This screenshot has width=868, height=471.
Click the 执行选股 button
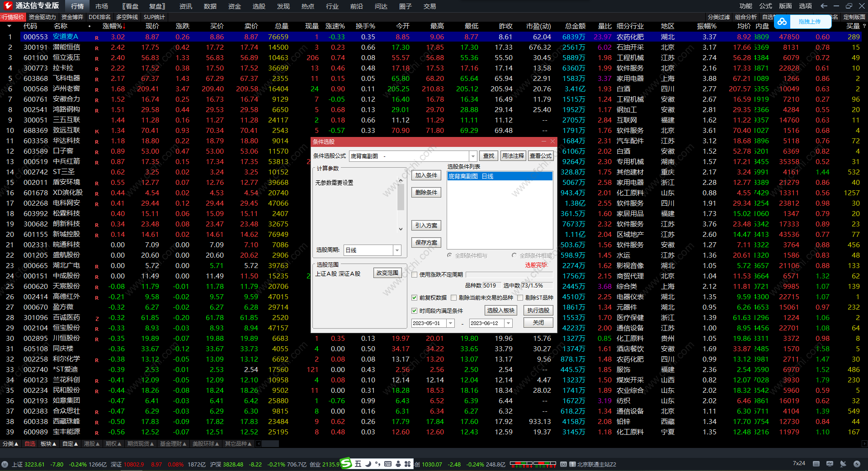538,311
